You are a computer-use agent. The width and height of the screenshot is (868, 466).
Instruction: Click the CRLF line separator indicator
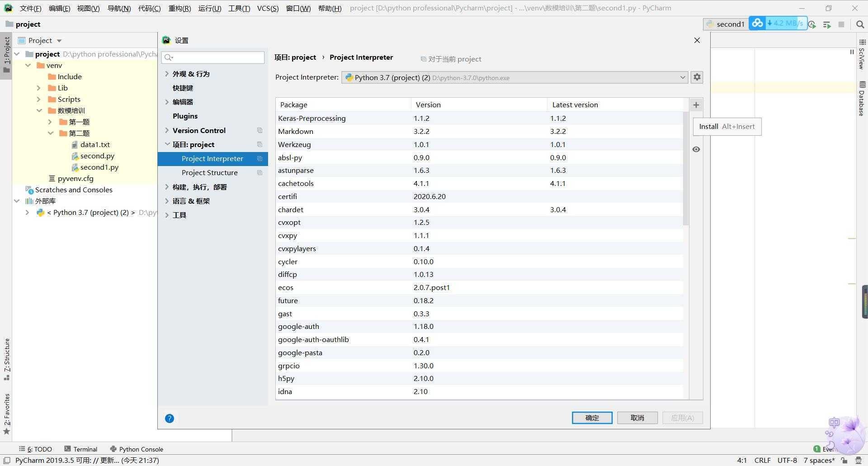(762, 460)
